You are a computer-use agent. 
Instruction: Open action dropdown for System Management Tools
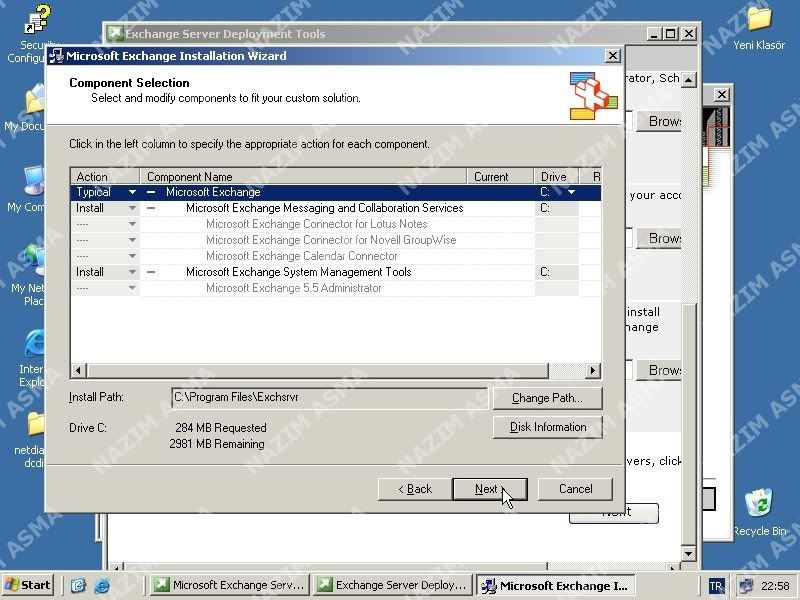point(132,272)
